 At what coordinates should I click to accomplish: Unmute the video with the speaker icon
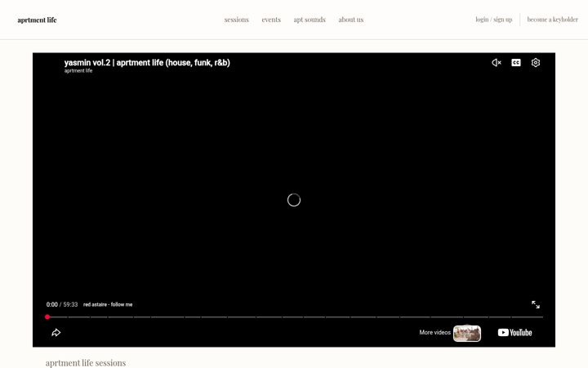pos(497,63)
